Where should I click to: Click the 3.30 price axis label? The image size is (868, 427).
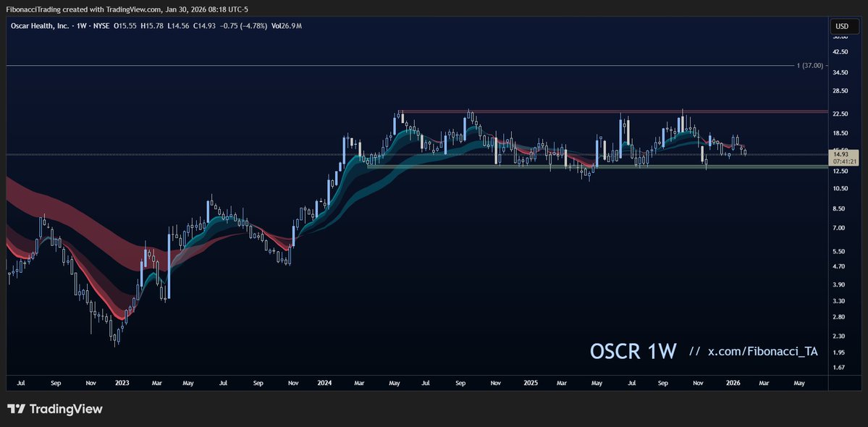tap(840, 301)
